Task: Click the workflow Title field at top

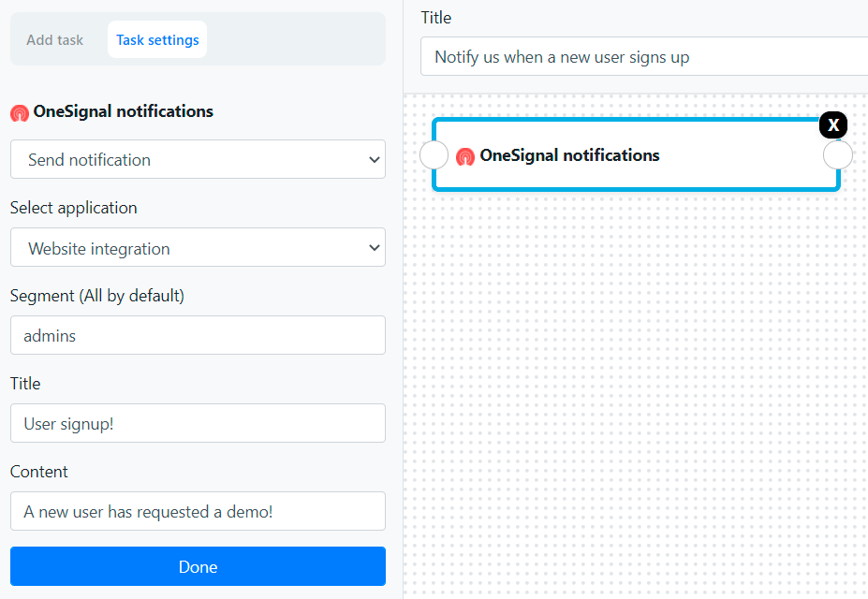Action: tap(644, 57)
